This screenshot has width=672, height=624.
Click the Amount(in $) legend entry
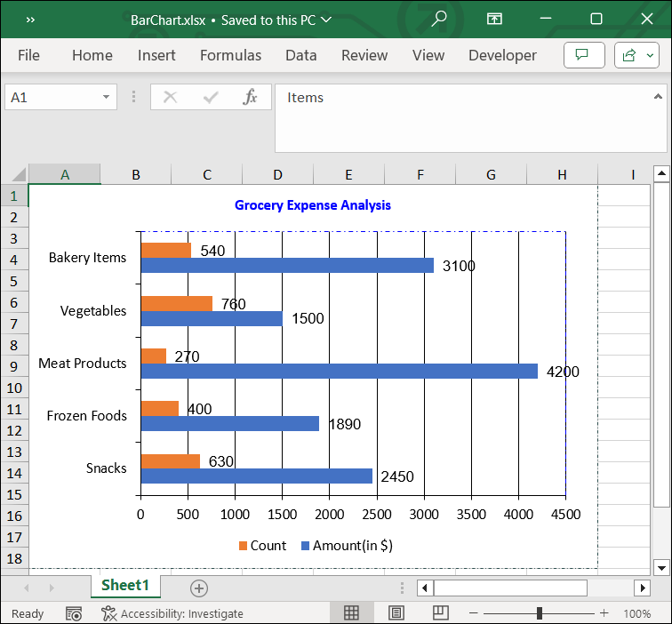pos(348,546)
